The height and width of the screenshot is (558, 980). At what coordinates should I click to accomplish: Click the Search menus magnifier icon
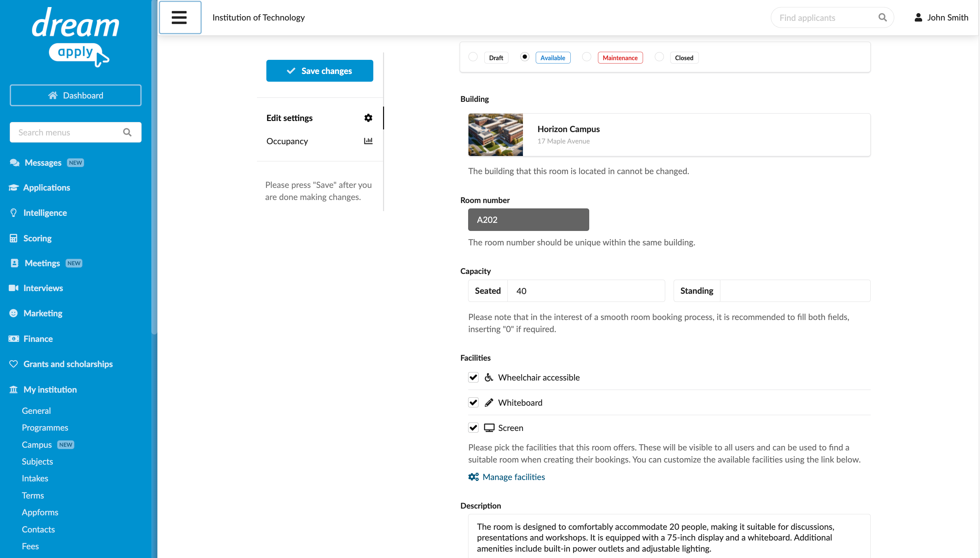pos(127,132)
